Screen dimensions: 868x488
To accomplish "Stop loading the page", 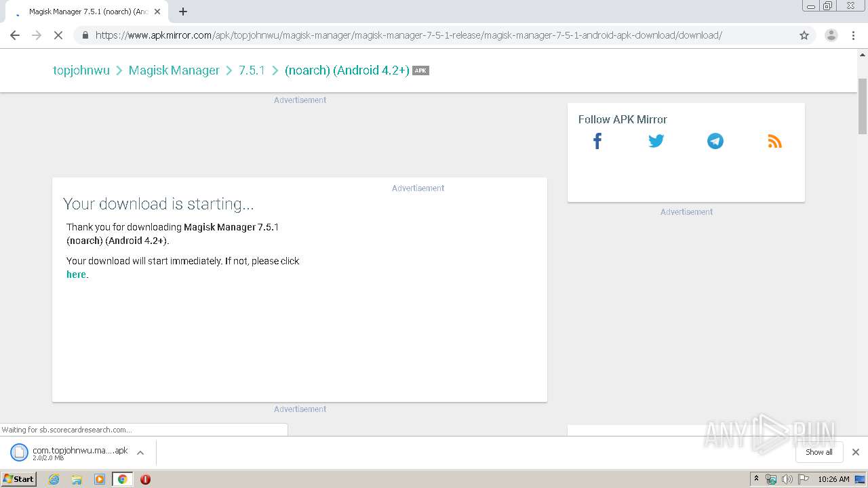I will pyautogui.click(x=58, y=35).
